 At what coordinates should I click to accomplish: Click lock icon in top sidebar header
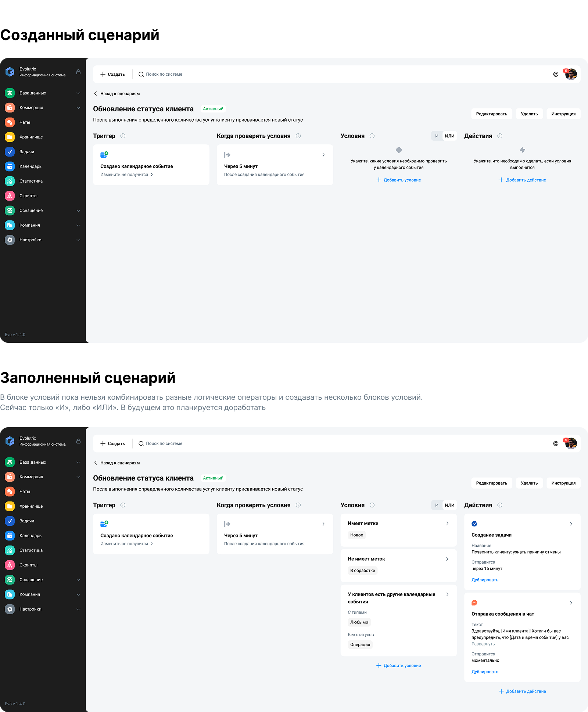(x=78, y=72)
